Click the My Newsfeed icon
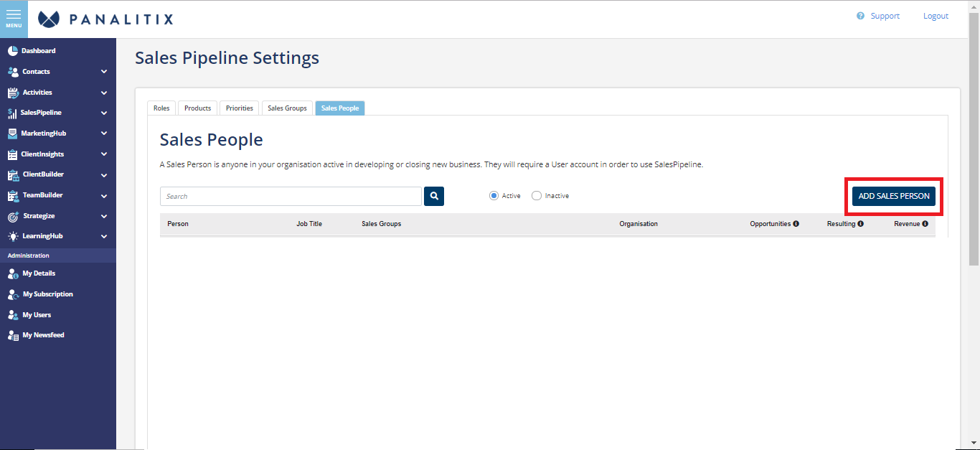 [13, 335]
